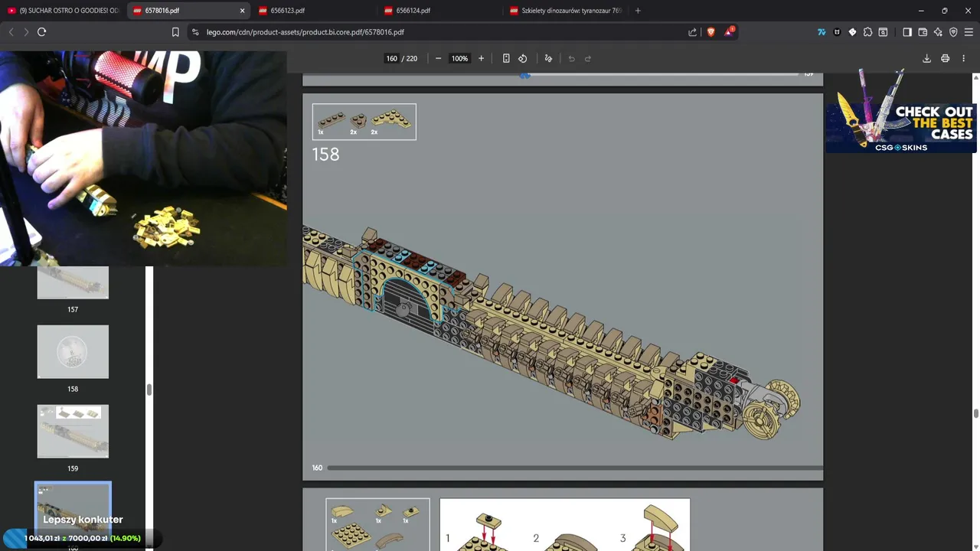This screenshot has height=551, width=980.
Task: Open Brave Rewards icon with notification
Action: (x=730, y=31)
